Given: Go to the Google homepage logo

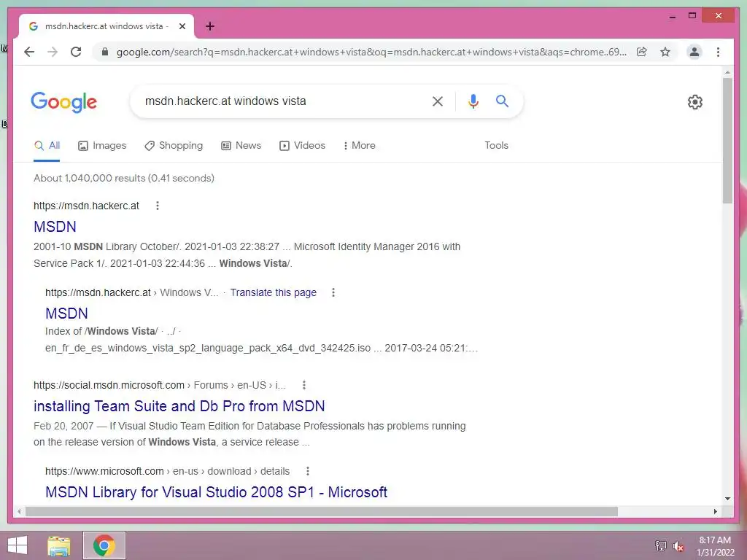Looking at the screenshot, I should click(x=64, y=102).
